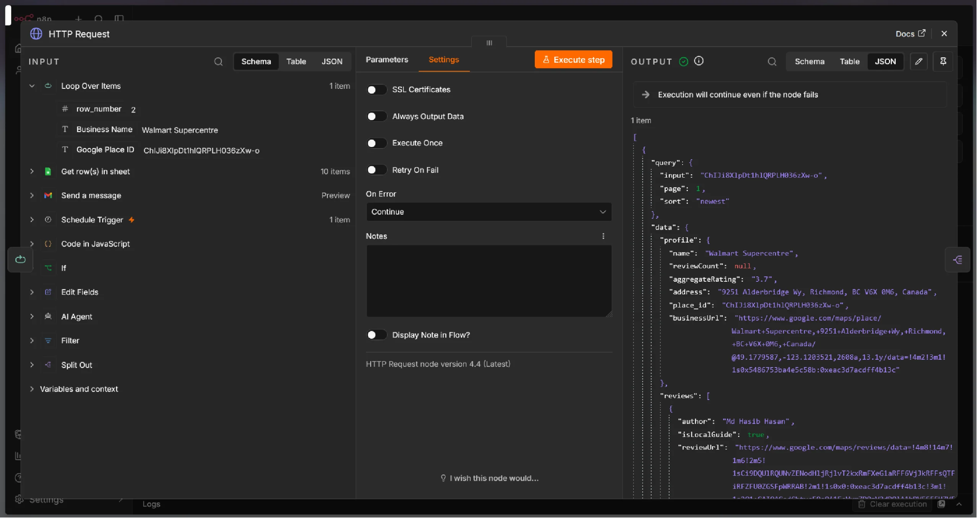980x519 pixels.
Task: Expand Edit Fields node
Action: click(x=32, y=292)
